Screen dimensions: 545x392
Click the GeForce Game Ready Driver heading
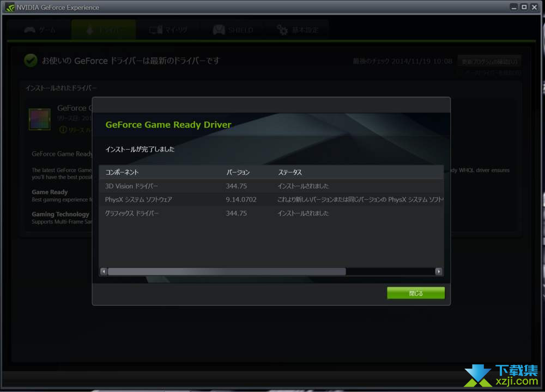[168, 125]
